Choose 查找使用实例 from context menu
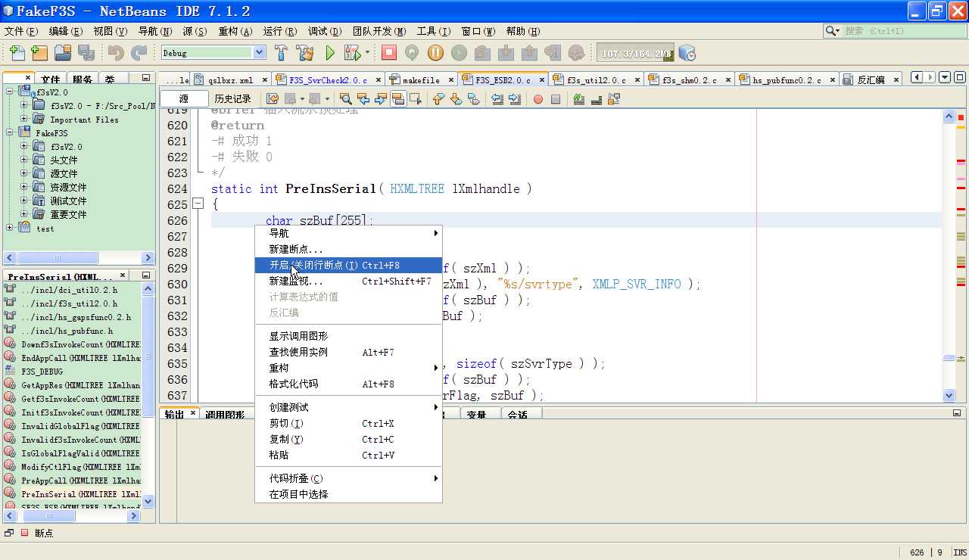The image size is (969, 560). click(x=348, y=353)
